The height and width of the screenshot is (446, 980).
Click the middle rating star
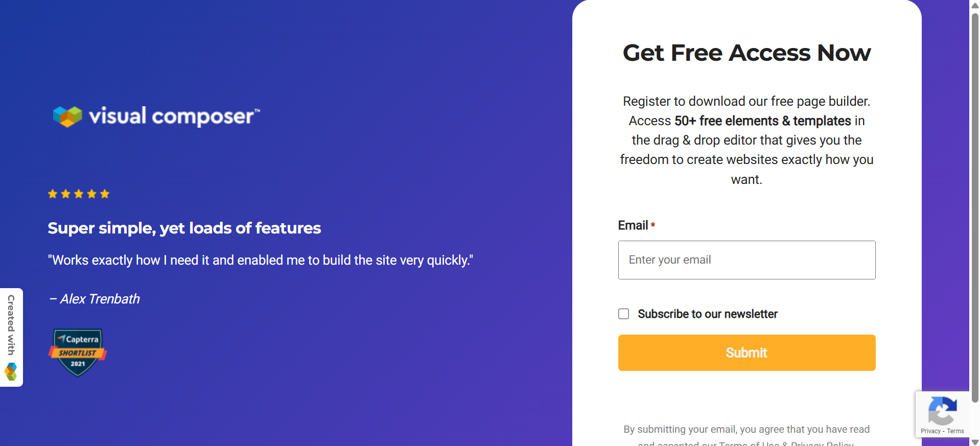[x=79, y=194]
